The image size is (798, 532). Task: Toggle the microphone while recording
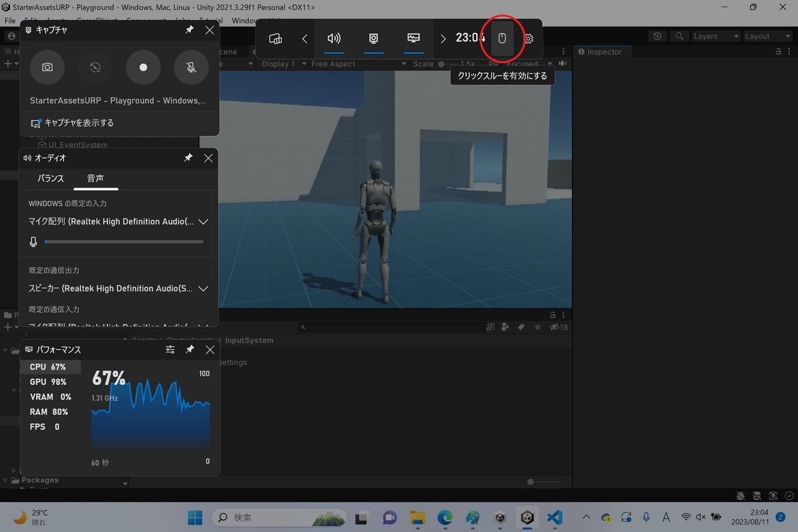pos(191,67)
